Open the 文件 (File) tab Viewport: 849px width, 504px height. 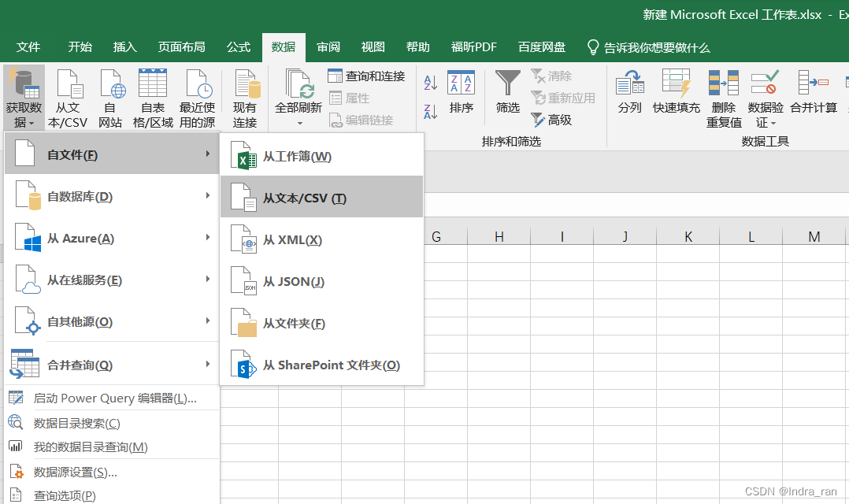pos(28,47)
